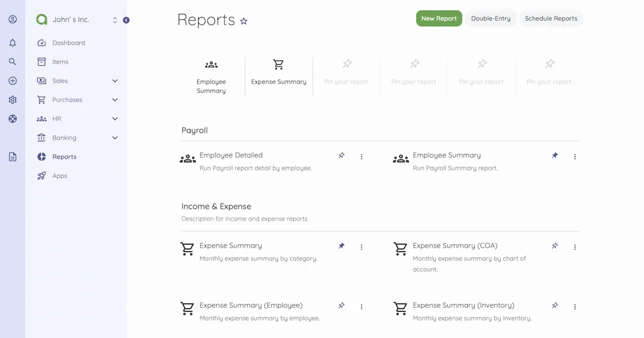This screenshot has width=644, height=338.
Task: Open the John's Inc. company switcher
Action: click(x=77, y=20)
